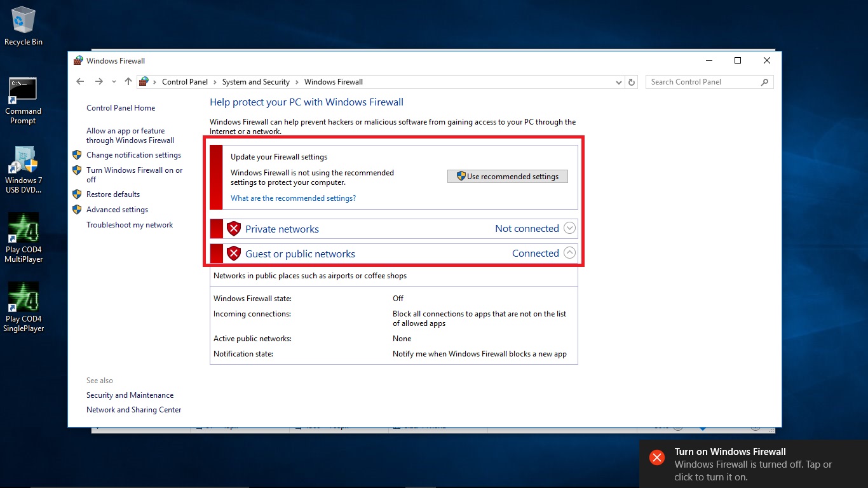Screen dimensions: 868x488
Task: Open the recent locations dropdown arrow
Action: (x=114, y=82)
